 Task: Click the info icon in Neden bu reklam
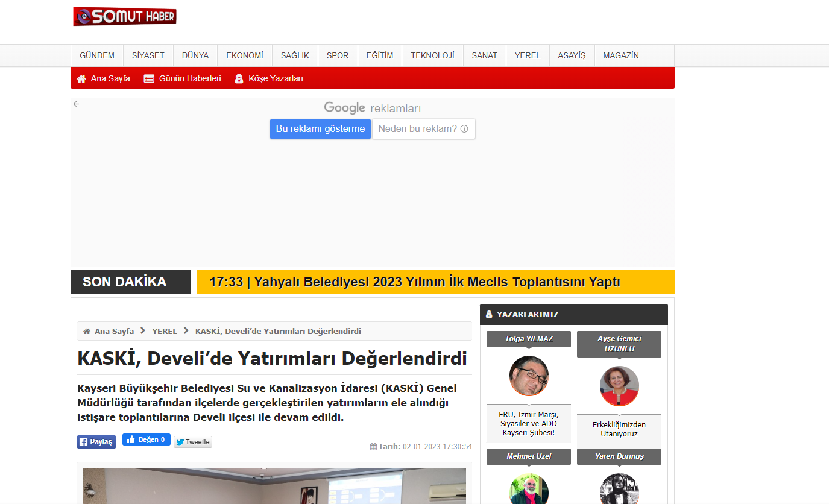tap(464, 129)
